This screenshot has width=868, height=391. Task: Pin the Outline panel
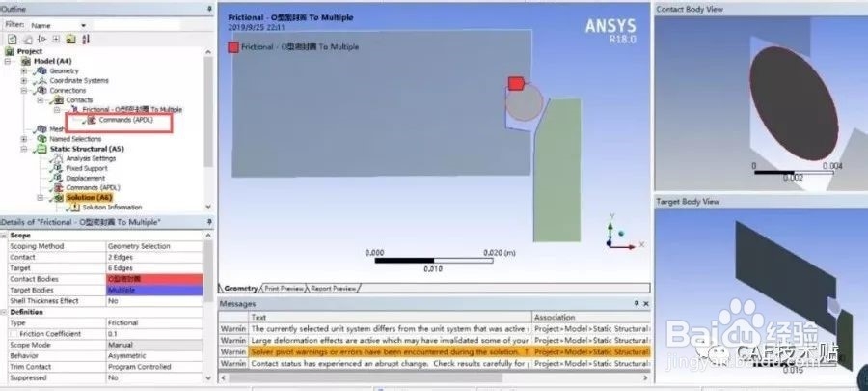coord(209,9)
